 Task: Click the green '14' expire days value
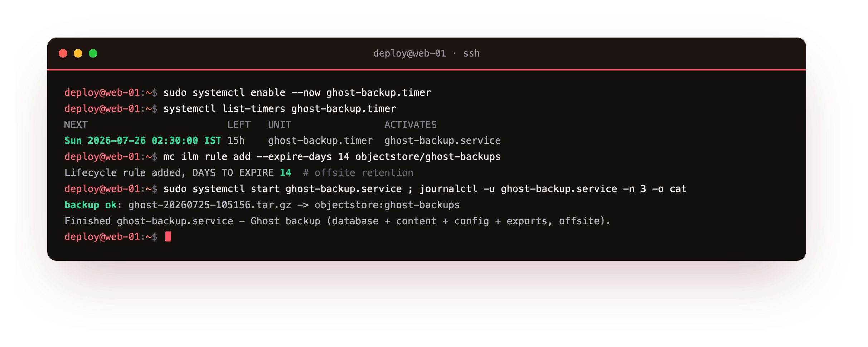click(x=286, y=173)
